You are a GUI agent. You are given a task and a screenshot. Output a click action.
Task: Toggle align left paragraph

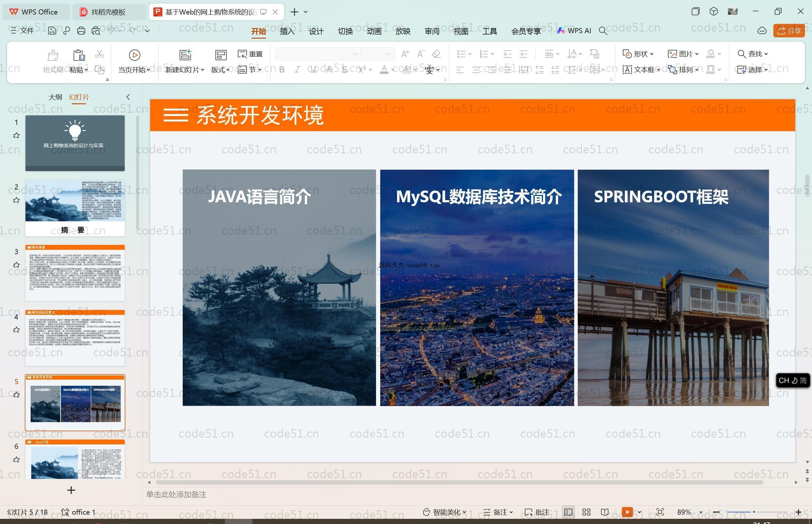tap(460, 70)
